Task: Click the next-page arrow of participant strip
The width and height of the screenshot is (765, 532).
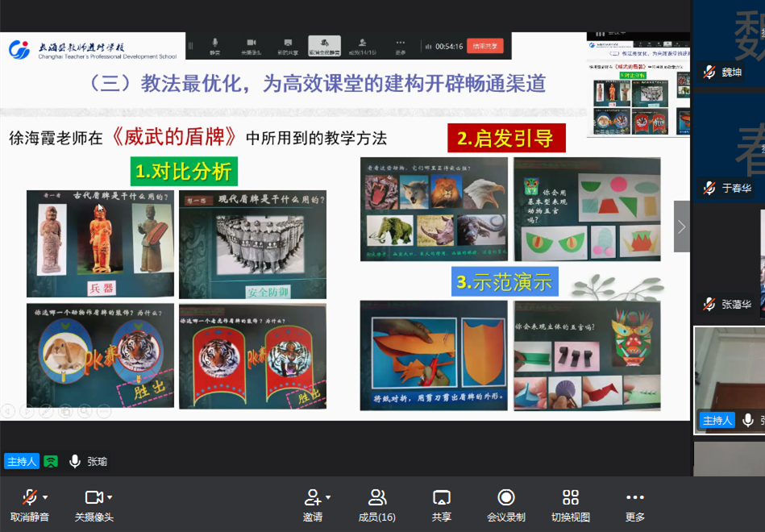Action: click(x=682, y=227)
